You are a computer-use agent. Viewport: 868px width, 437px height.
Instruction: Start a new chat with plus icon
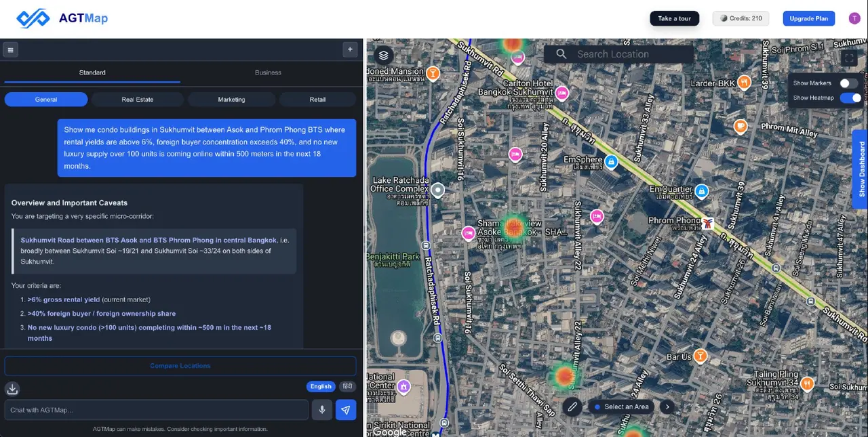coord(350,49)
